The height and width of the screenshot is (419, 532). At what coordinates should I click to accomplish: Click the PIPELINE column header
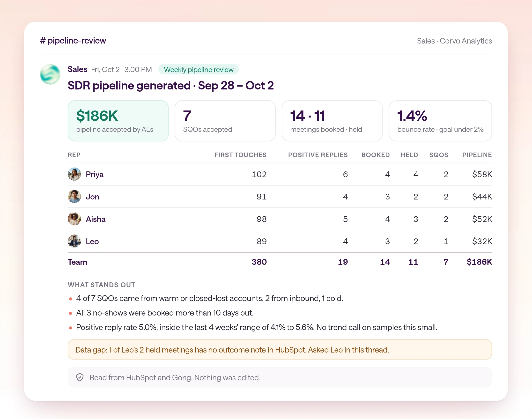tap(477, 155)
